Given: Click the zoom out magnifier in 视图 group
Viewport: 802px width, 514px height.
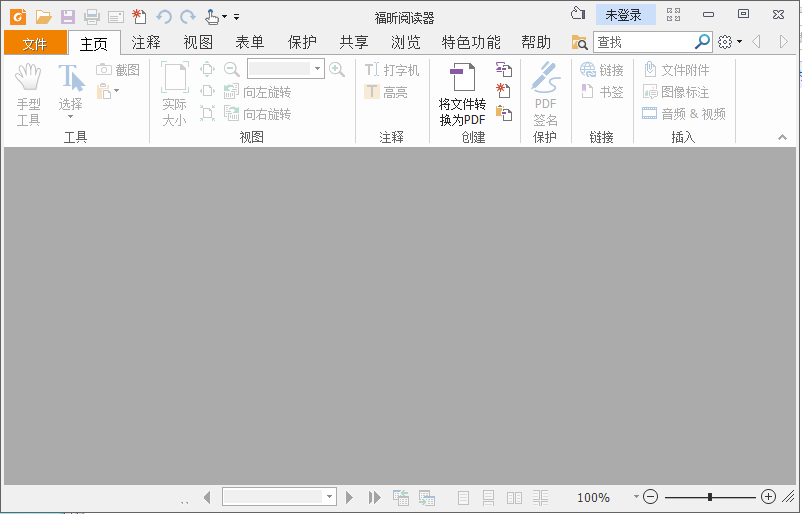Looking at the screenshot, I should [x=232, y=69].
